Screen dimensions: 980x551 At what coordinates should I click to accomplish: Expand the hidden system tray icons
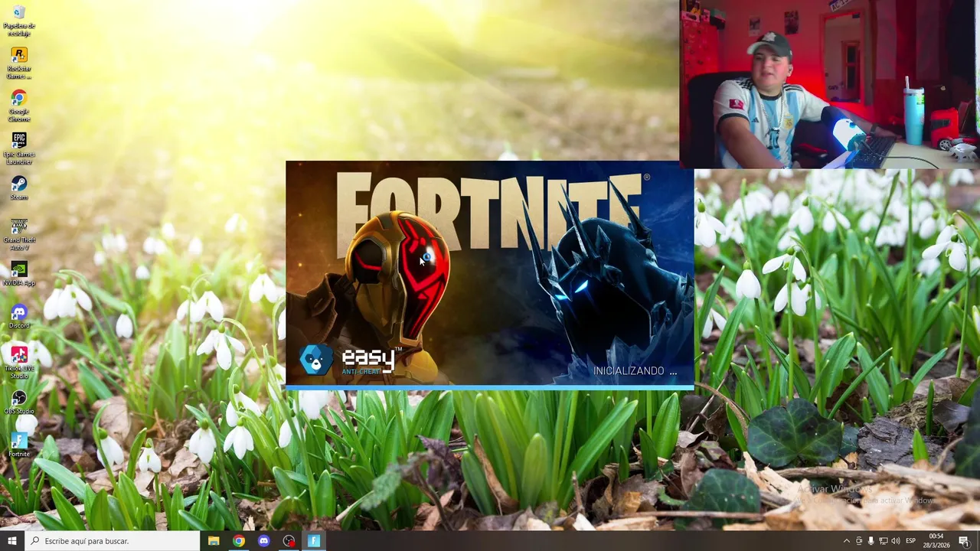(846, 541)
